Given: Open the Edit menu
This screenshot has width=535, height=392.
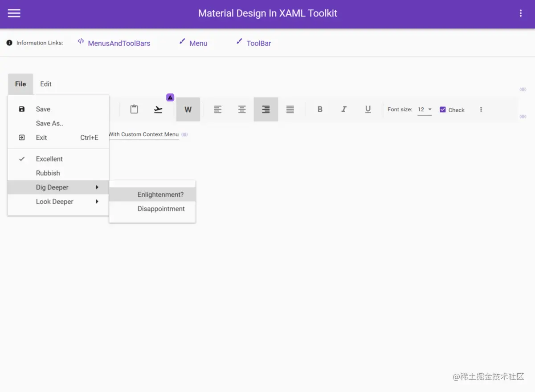Looking at the screenshot, I should click(46, 84).
